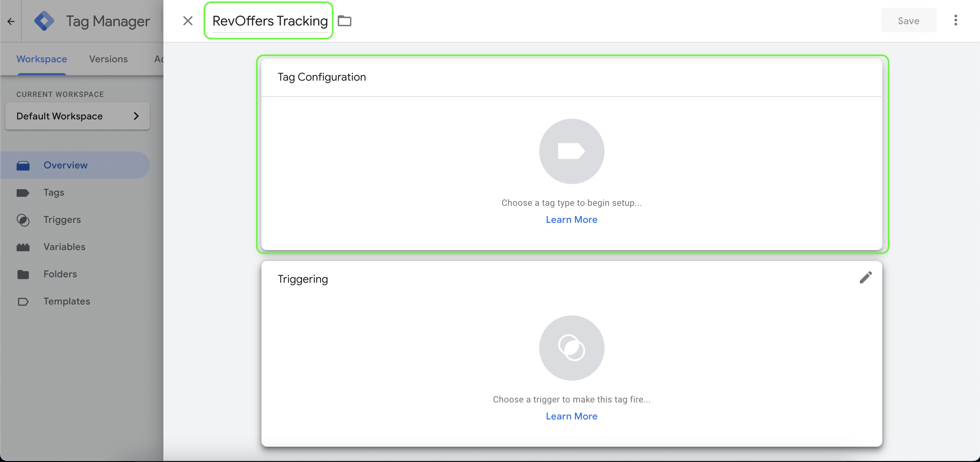The height and width of the screenshot is (462, 980).
Task: Open Triggers in sidebar
Action: (75, 220)
